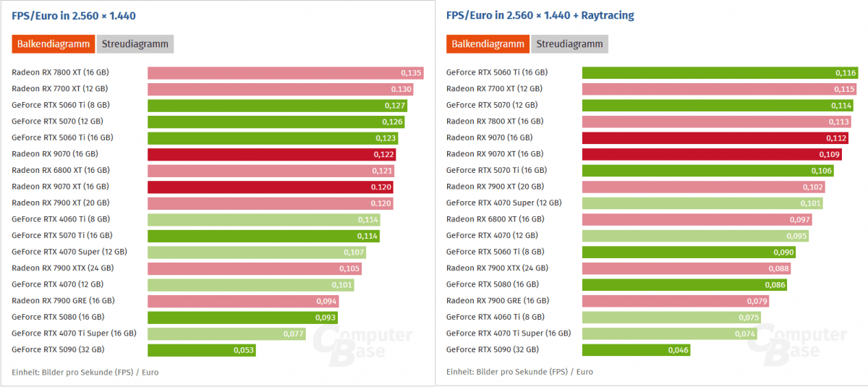Click left chart Einheit unit caption
This screenshot has height=387, width=868.
[x=85, y=372]
